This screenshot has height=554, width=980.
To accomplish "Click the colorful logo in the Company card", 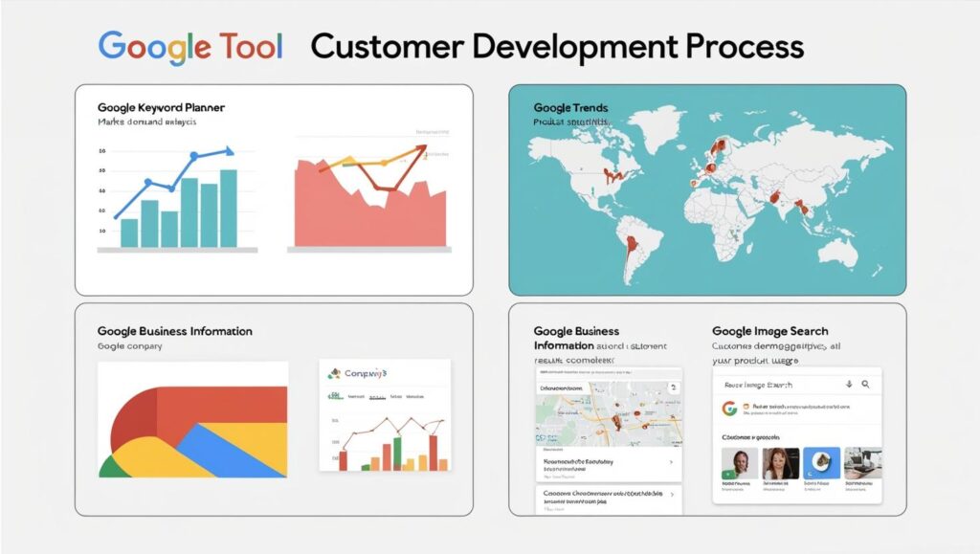I will 334,373.
